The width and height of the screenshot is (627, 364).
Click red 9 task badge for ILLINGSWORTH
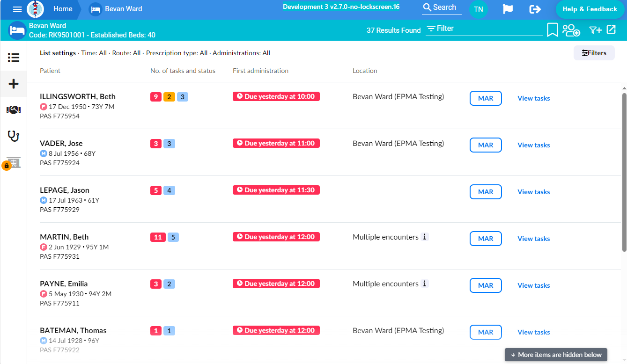[x=156, y=97]
